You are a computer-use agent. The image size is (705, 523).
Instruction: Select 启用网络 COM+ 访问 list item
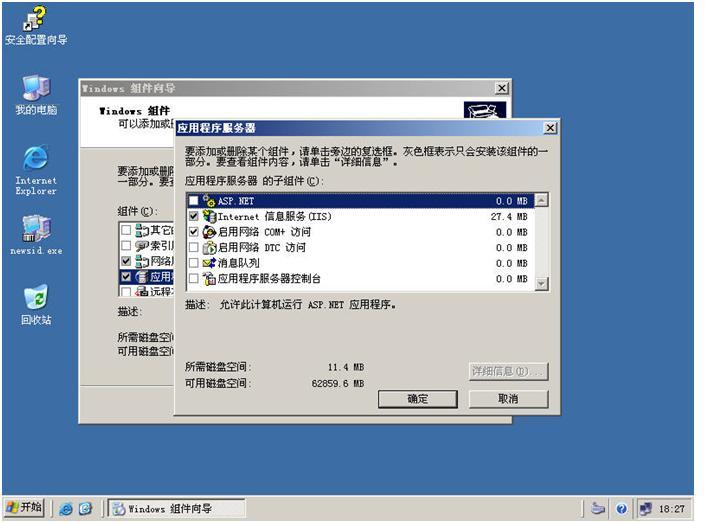point(263,232)
